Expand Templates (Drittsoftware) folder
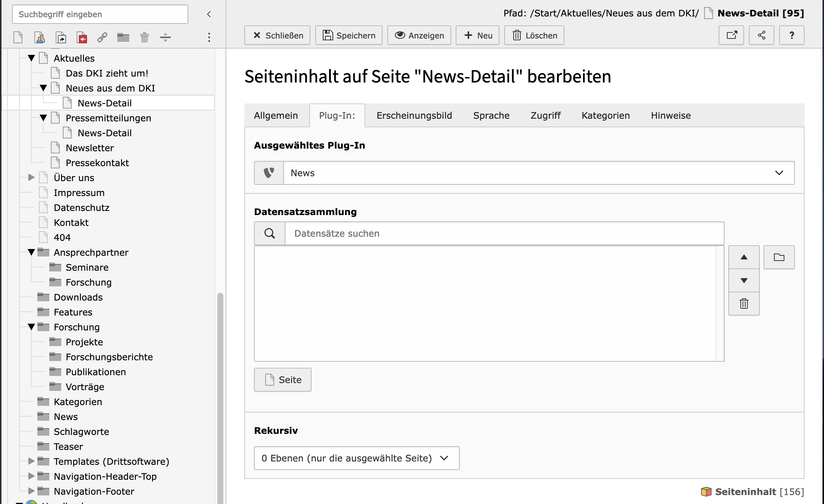The height and width of the screenshot is (504, 824). pyautogui.click(x=32, y=461)
